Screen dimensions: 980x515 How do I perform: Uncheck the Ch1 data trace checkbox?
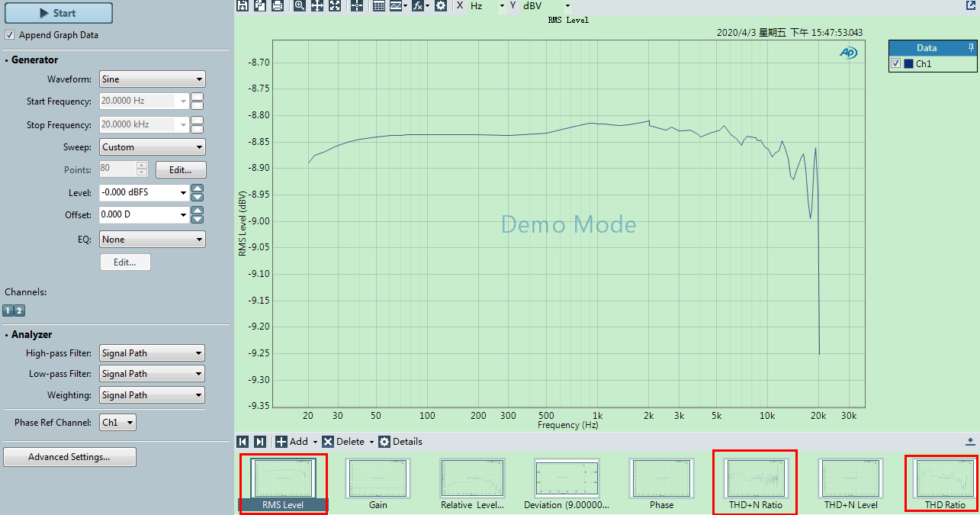(x=896, y=64)
